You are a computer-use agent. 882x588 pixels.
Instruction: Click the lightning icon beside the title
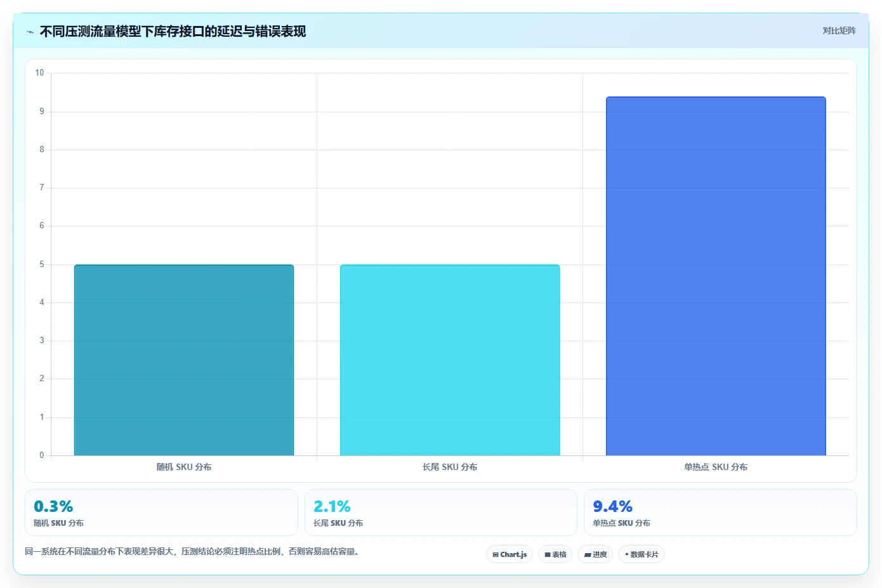coord(30,32)
